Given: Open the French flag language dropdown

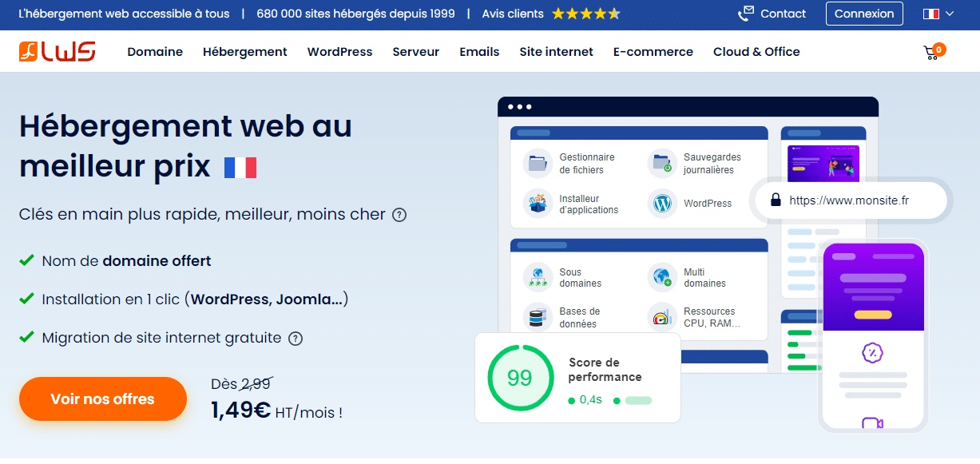Looking at the screenshot, I should pyautogui.click(x=938, y=14).
